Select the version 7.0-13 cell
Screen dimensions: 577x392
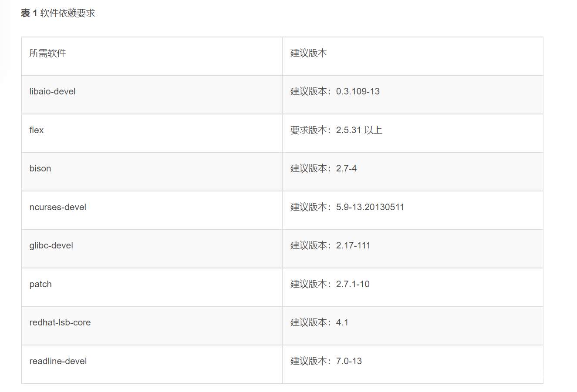click(326, 361)
